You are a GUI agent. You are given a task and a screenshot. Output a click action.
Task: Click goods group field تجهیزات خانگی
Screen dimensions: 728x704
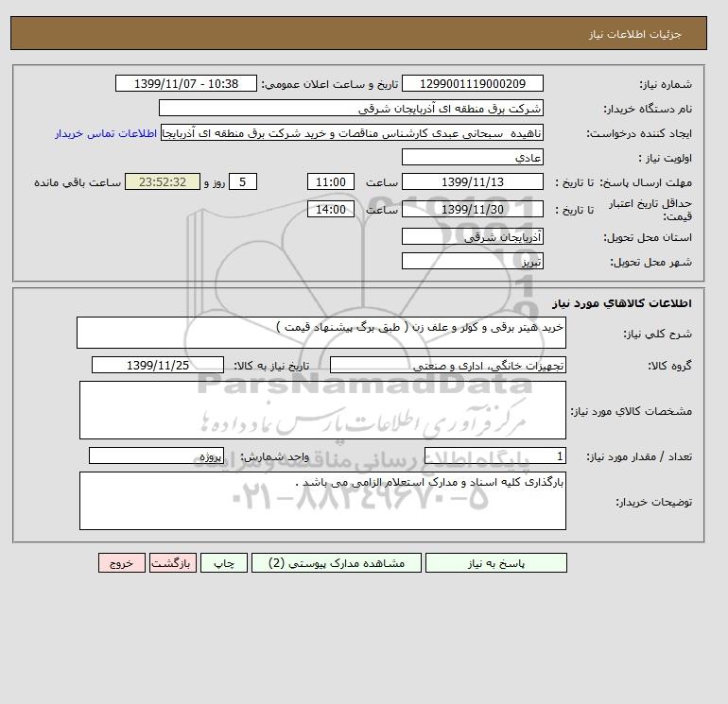pyautogui.click(x=447, y=365)
